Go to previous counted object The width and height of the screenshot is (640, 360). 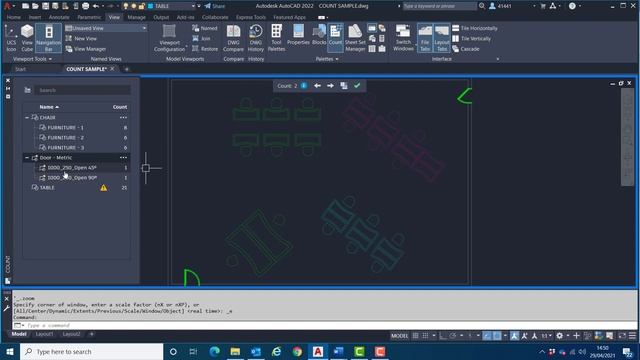(x=317, y=86)
